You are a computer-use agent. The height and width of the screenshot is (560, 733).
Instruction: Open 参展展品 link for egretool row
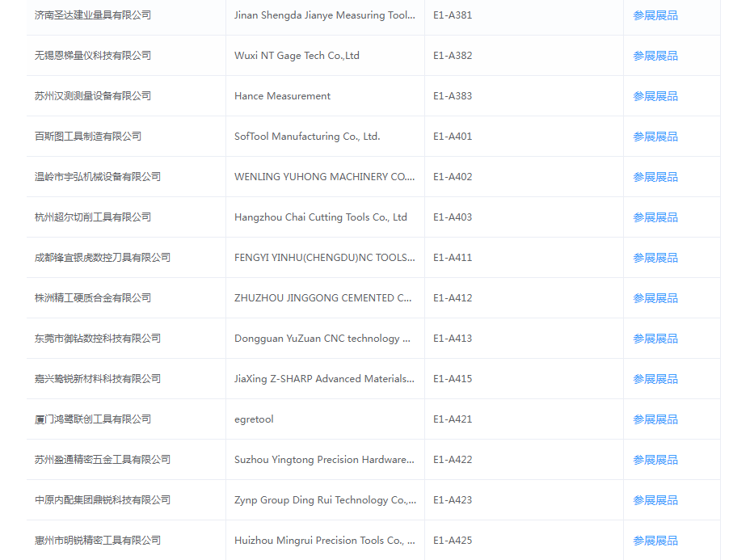point(655,419)
